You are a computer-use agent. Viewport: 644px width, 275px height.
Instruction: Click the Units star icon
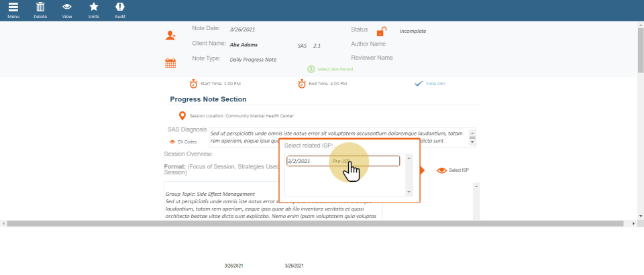click(94, 7)
